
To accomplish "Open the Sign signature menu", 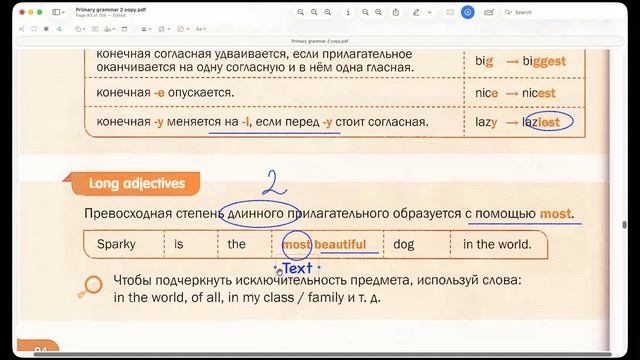I will [x=109, y=29].
